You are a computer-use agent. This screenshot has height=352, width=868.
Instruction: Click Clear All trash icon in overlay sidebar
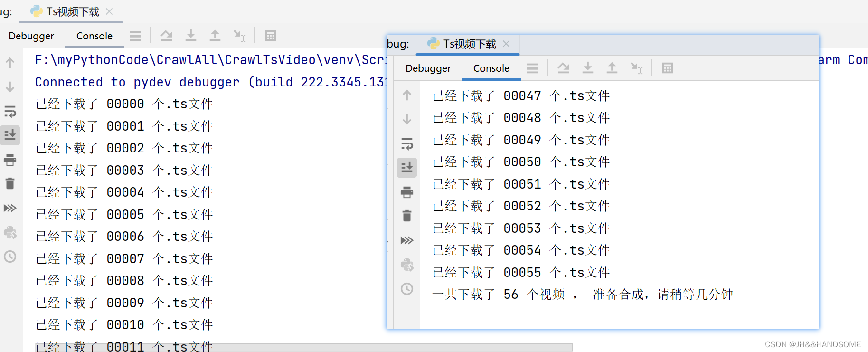pos(407,216)
